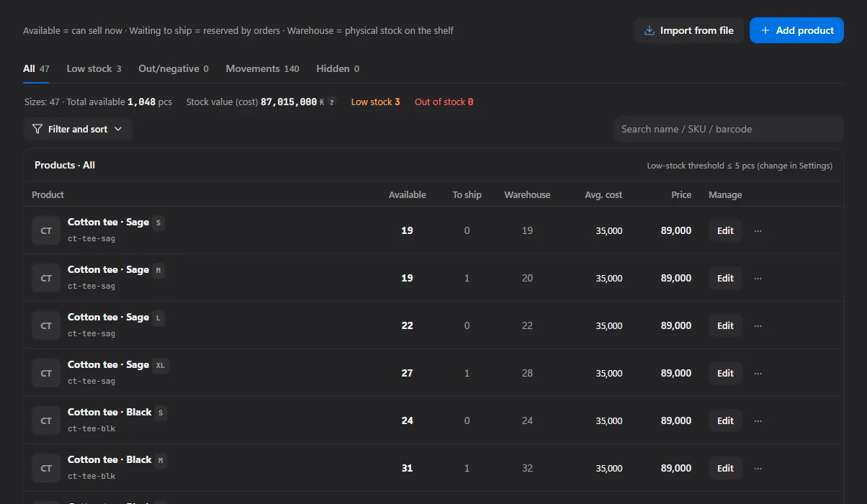
Task: Open more options for Black M row
Action: coord(758,468)
